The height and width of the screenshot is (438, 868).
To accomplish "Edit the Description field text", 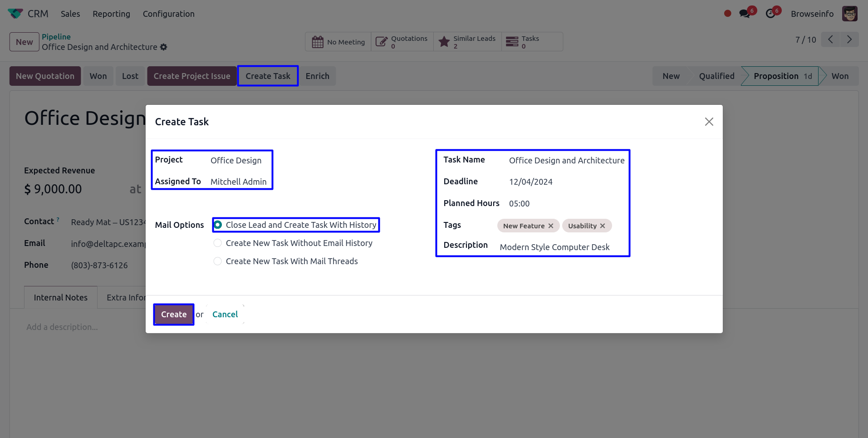I will coord(554,247).
